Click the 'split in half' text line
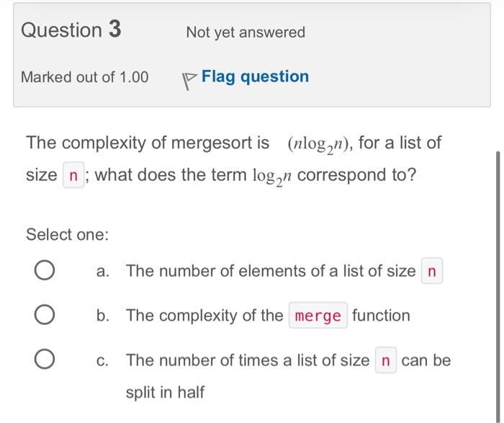 (165, 392)
